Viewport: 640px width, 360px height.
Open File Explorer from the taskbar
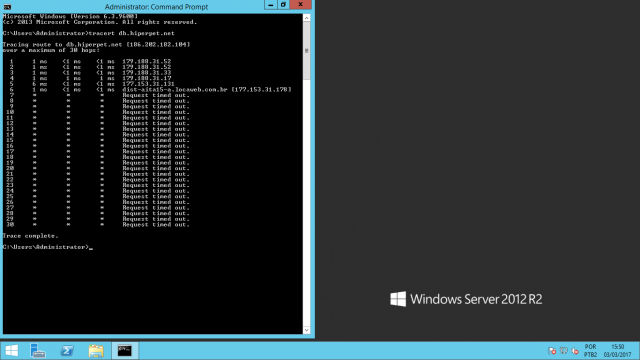(x=96, y=351)
